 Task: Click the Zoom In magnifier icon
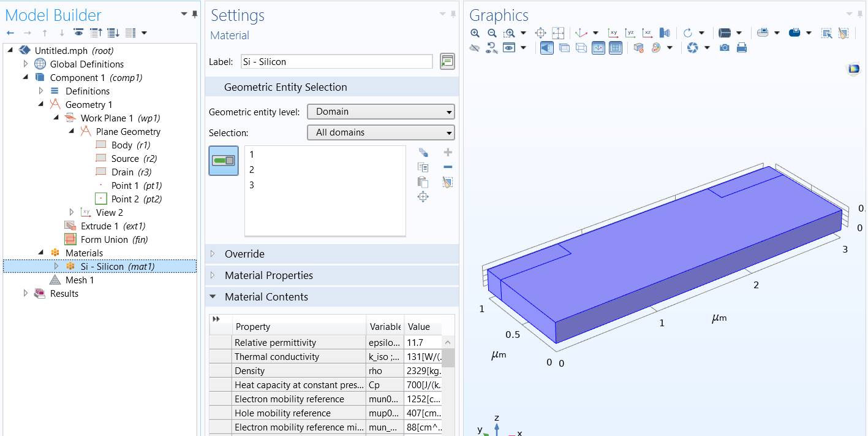[475, 33]
